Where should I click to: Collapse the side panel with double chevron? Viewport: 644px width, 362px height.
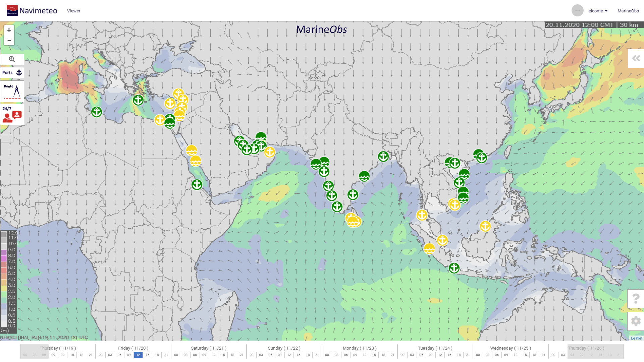point(636,58)
